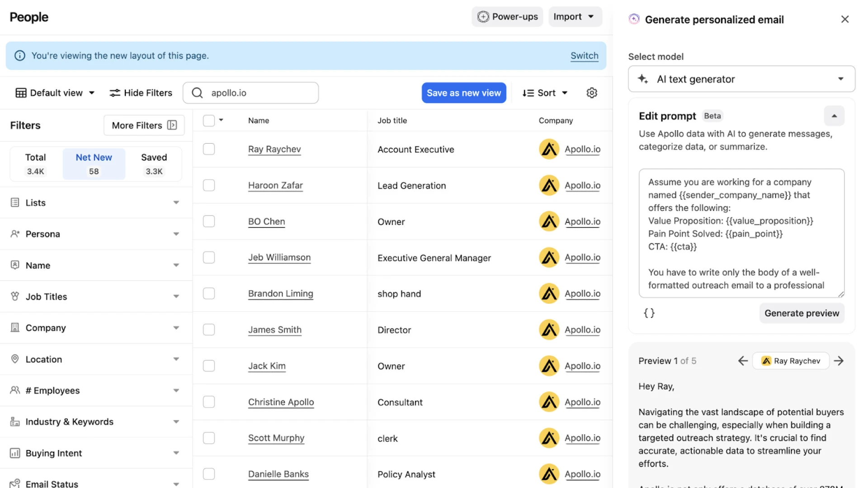The height and width of the screenshot is (488, 868).
Task: Click the table settings gear icon
Action: (x=592, y=93)
